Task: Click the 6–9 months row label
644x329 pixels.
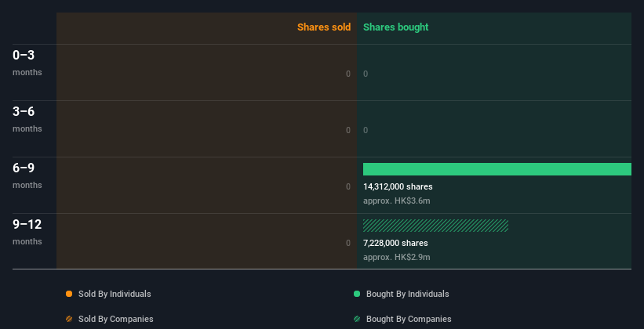Action: 27,175
